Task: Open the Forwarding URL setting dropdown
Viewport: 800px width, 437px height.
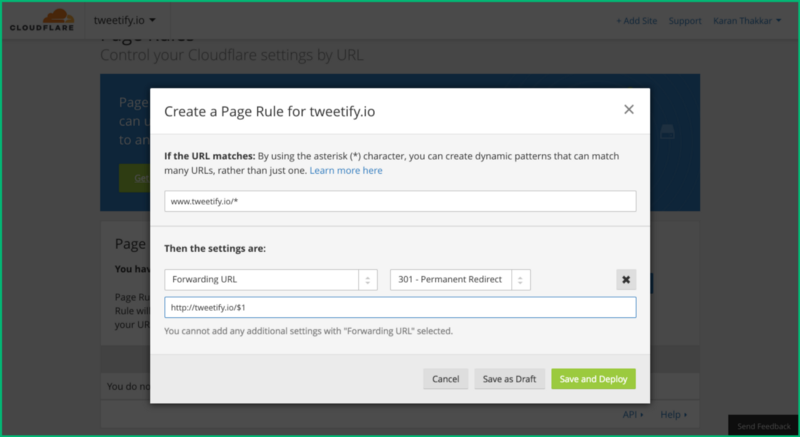Action: pos(271,279)
